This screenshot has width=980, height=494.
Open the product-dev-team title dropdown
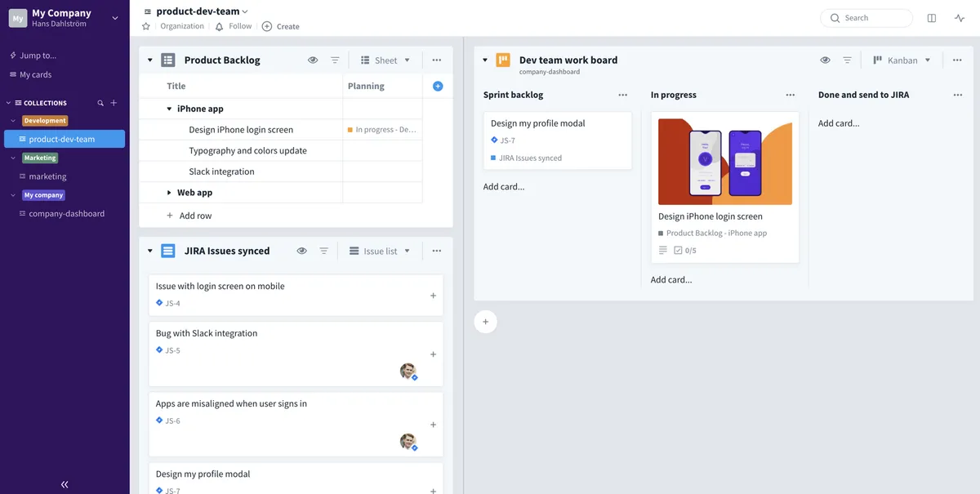(x=245, y=11)
